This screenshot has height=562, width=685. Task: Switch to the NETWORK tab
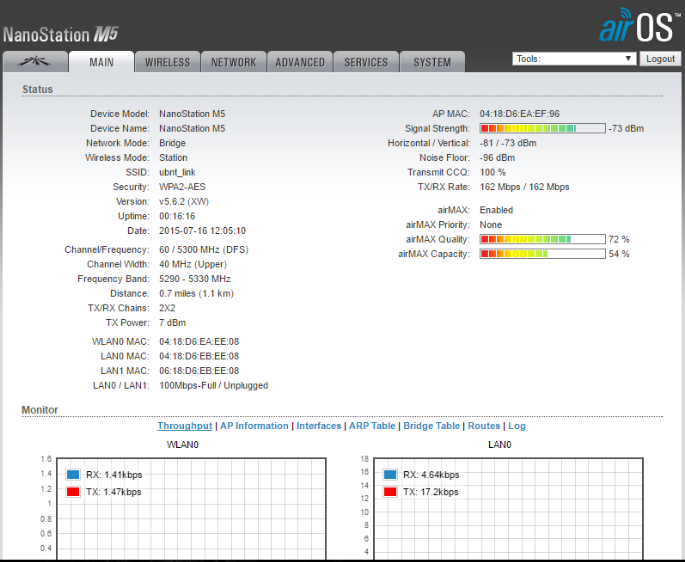click(x=234, y=62)
